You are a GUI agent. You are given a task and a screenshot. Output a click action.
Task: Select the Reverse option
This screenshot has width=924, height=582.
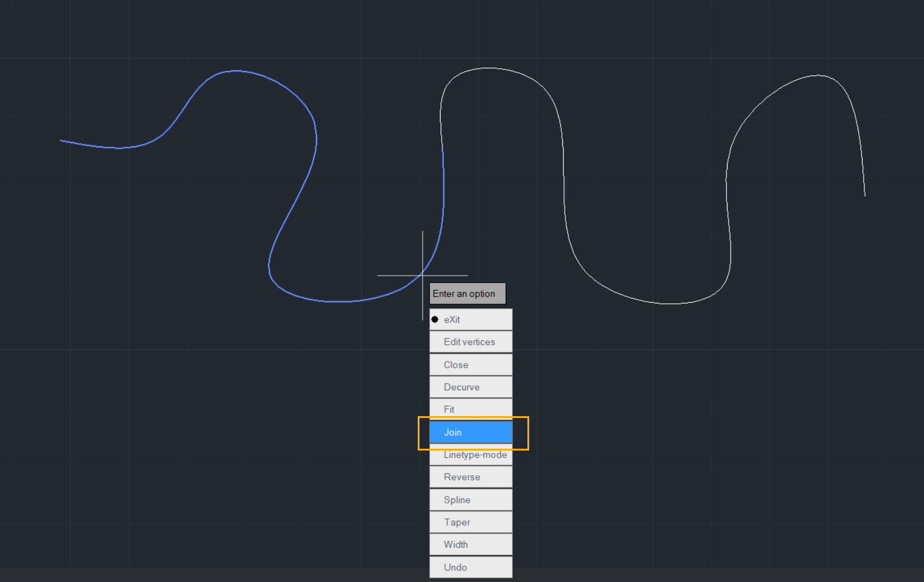pos(471,477)
